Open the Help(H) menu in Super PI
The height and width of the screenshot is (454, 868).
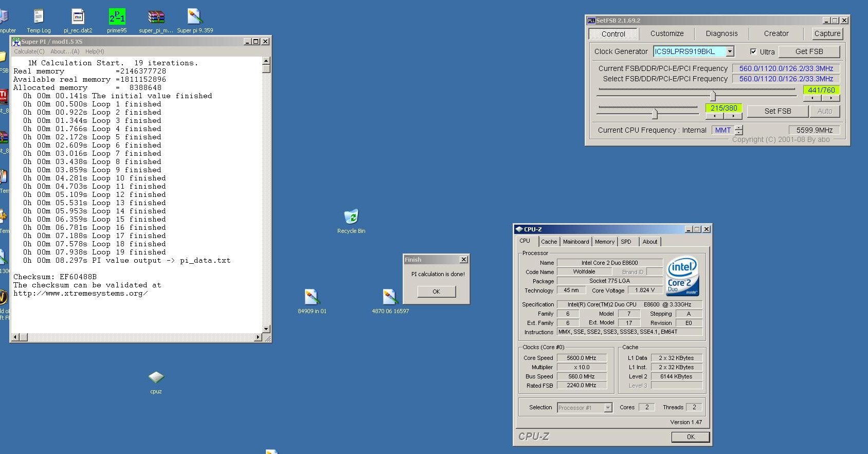95,51
